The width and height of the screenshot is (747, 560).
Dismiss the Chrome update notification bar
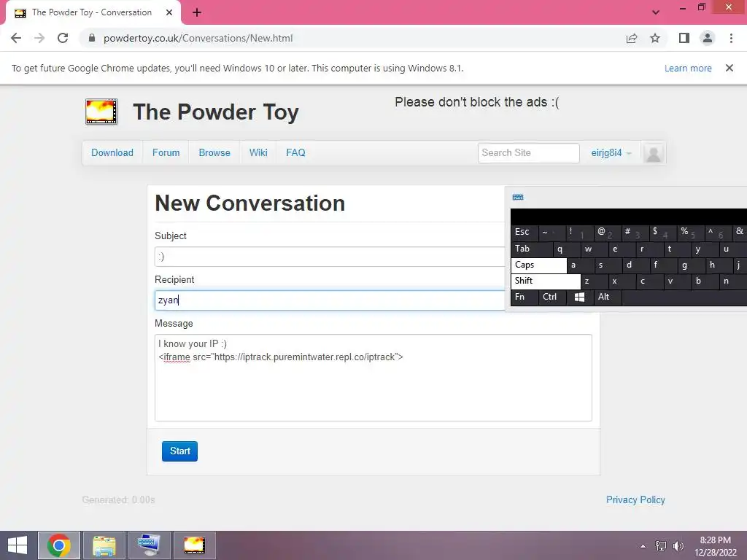[x=729, y=68]
